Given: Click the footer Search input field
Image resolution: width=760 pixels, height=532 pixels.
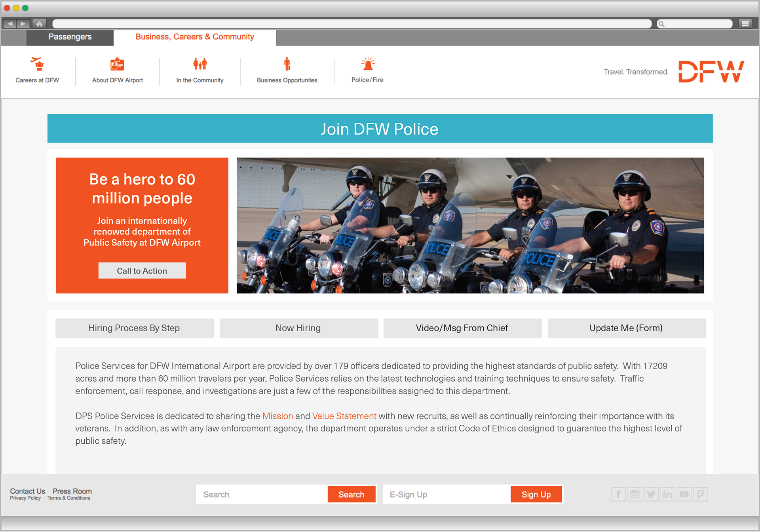Looking at the screenshot, I should click(x=262, y=494).
